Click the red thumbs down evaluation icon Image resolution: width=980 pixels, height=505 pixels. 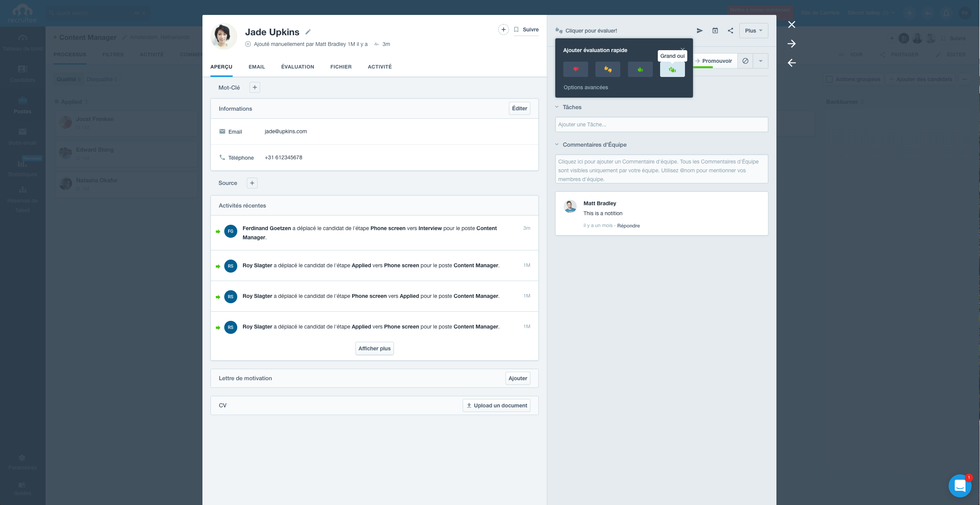point(575,69)
